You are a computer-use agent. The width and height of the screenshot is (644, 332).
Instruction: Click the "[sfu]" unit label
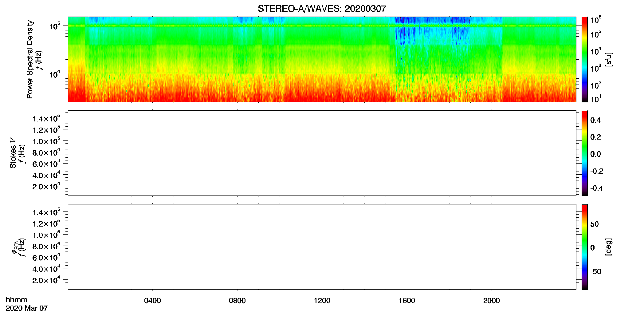pos(609,59)
